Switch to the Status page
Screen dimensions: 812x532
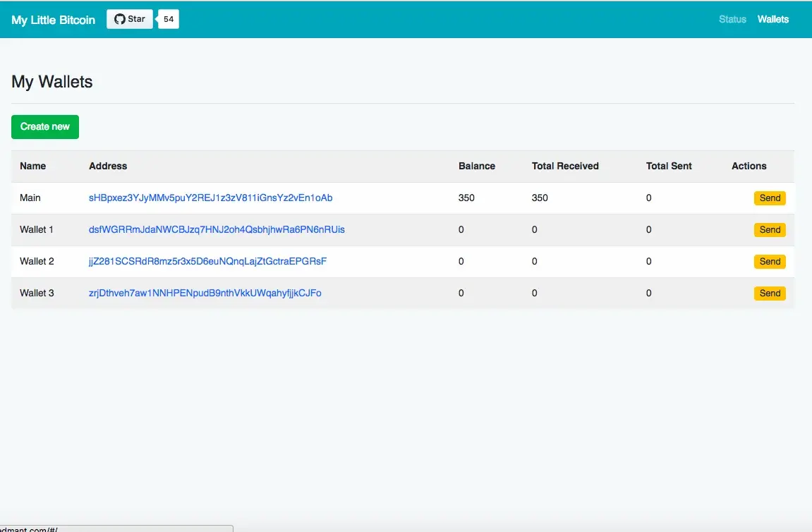[x=732, y=19]
